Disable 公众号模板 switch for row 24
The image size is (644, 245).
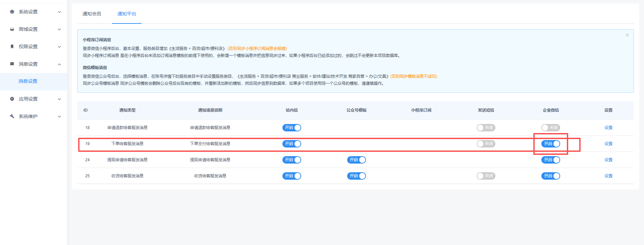tap(356, 160)
